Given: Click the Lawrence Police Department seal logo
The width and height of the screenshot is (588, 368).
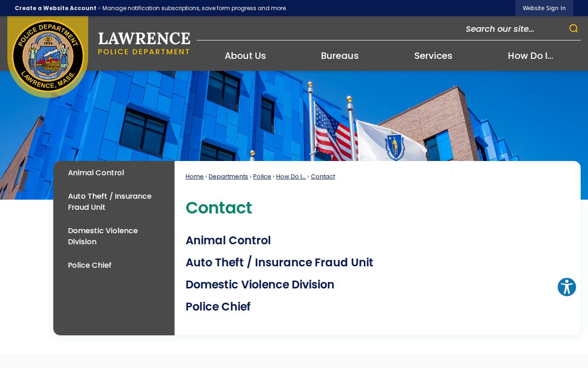Looking at the screenshot, I should (x=48, y=56).
